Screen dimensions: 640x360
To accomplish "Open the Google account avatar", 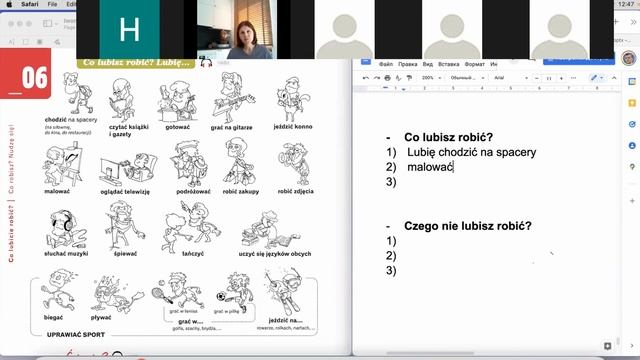I will [x=629, y=58].
